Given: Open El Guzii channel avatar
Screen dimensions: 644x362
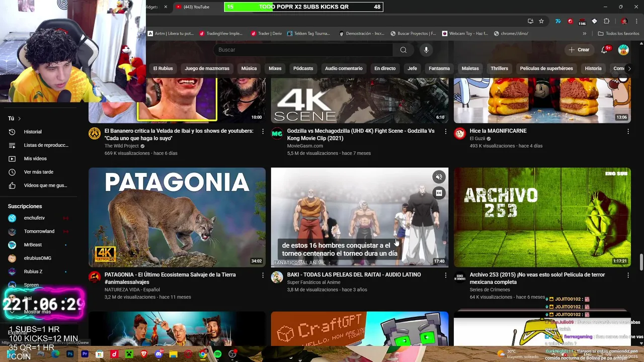Looking at the screenshot, I should (x=460, y=133).
